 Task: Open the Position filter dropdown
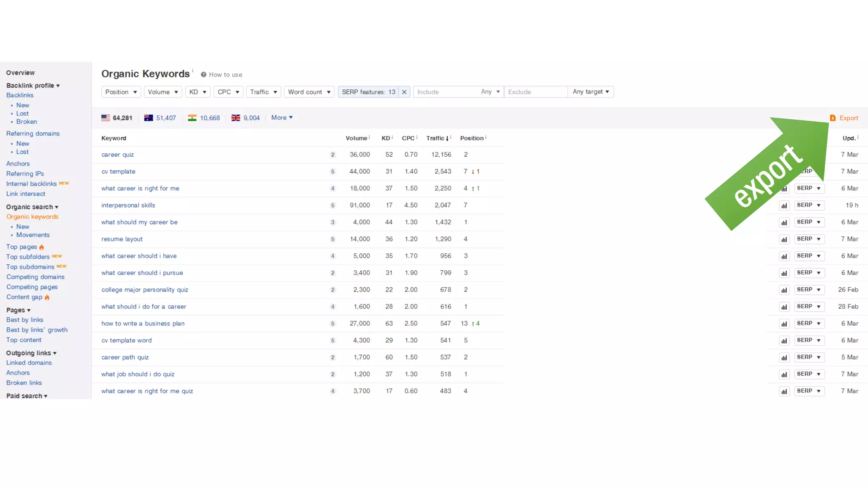(121, 92)
